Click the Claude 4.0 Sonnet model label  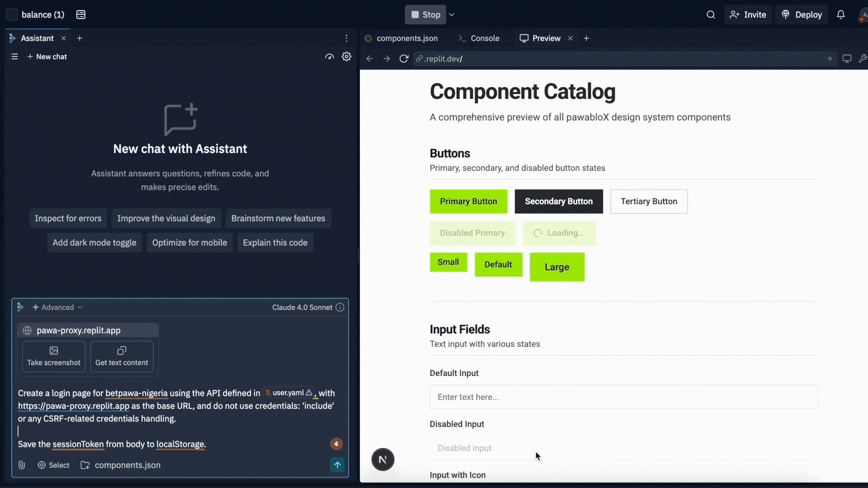pyautogui.click(x=302, y=307)
